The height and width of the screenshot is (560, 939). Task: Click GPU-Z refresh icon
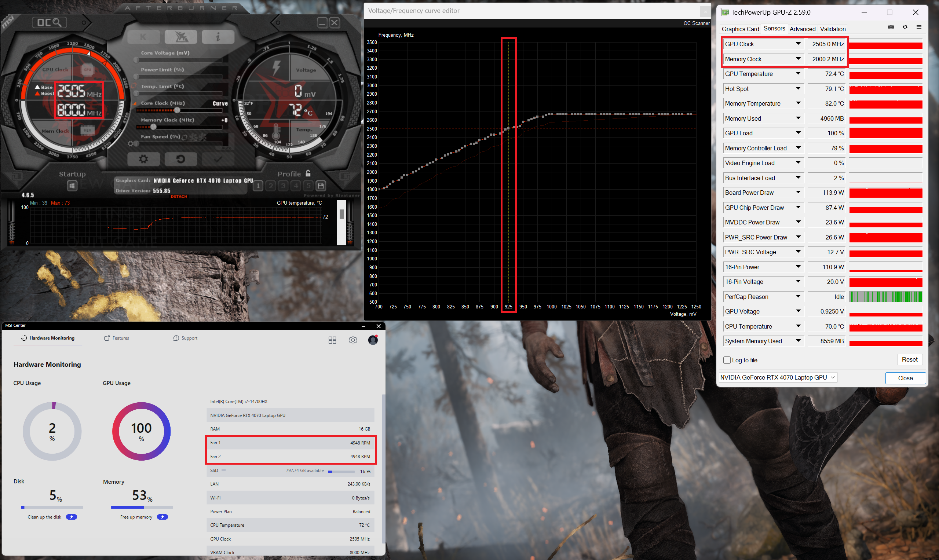905,27
